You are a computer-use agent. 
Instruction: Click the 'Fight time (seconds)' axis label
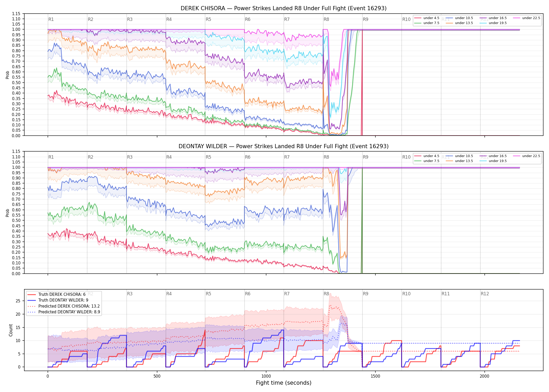click(x=284, y=383)
